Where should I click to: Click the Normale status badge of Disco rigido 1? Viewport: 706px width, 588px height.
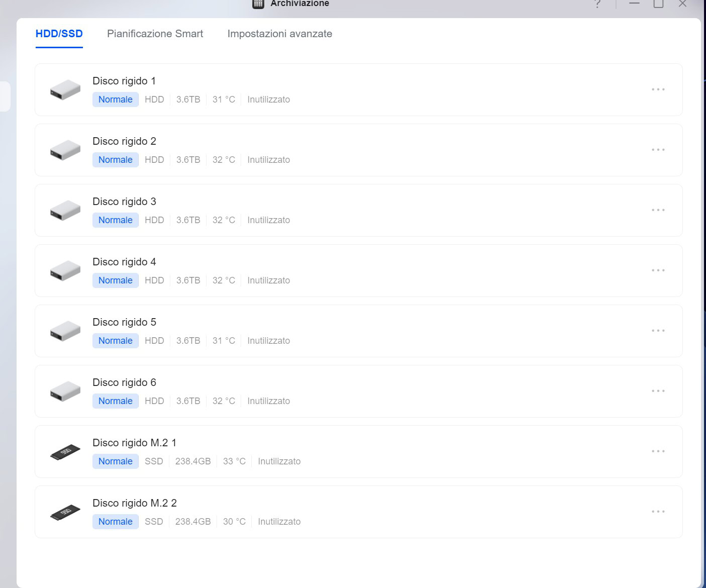(116, 100)
